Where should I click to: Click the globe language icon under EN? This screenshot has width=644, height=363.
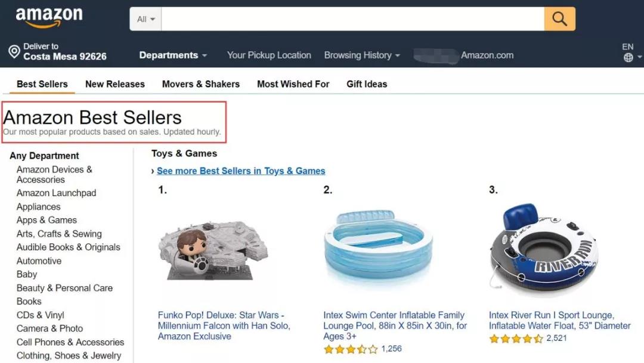[x=628, y=57]
